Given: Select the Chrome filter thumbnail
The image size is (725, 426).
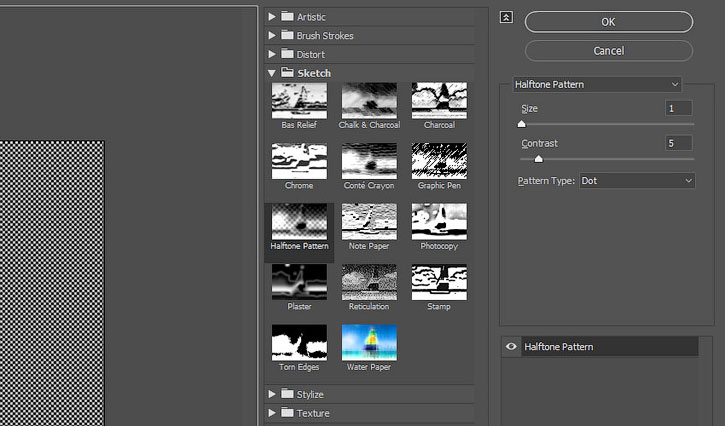Looking at the screenshot, I should coord(299,161).
